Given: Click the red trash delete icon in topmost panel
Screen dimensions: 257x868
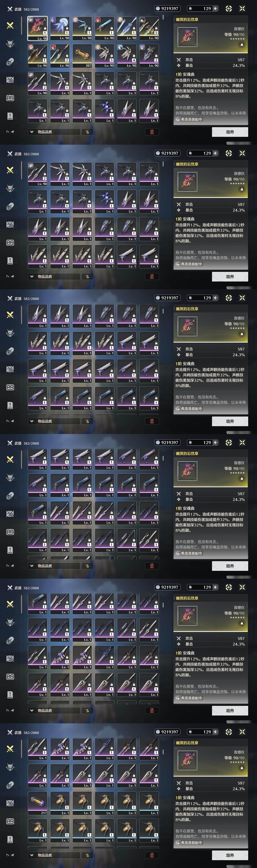Looking at the screenshot, I should (x=152, y=132).
